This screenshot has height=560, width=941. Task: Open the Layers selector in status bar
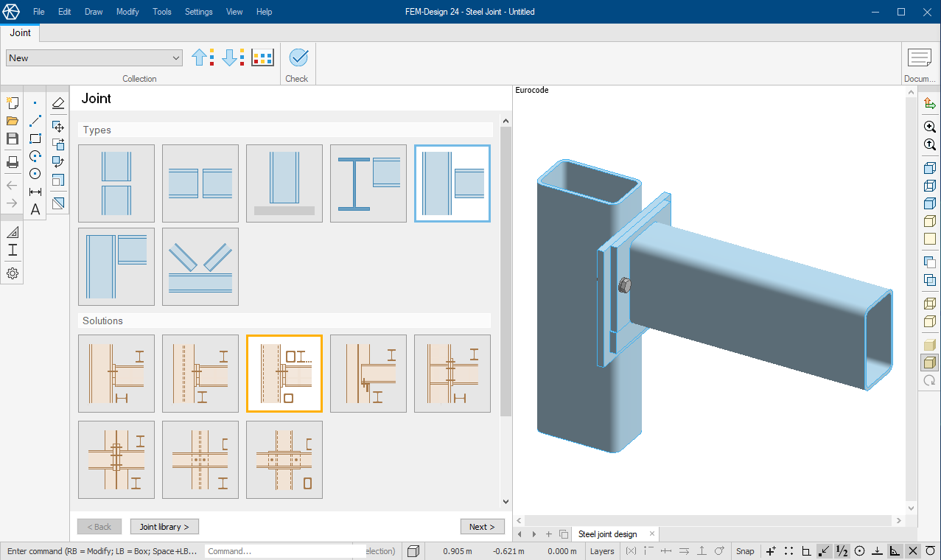coord(602,551)
